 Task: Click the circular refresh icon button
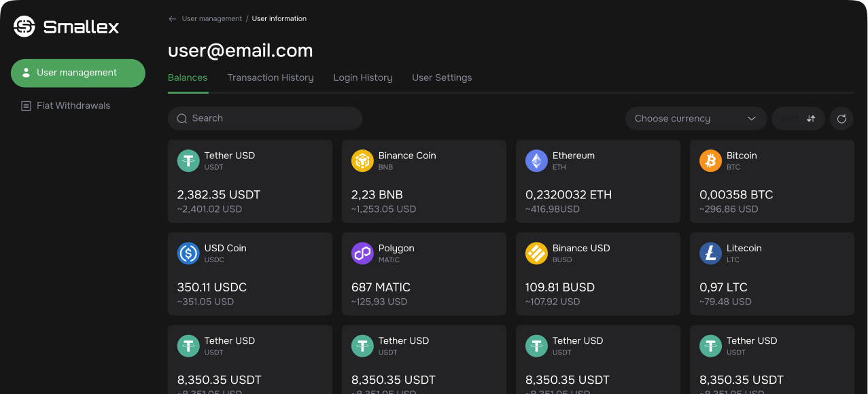click(x=841, y=119)
